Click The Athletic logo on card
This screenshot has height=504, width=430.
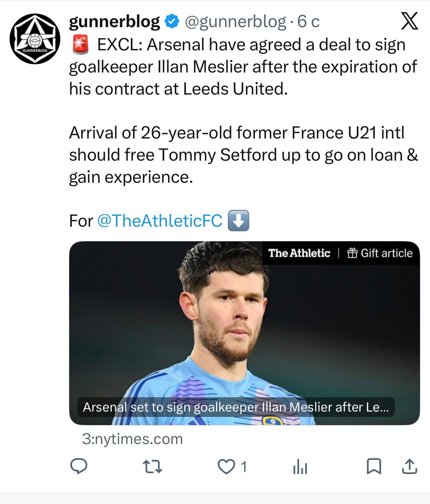pos(299,253)
